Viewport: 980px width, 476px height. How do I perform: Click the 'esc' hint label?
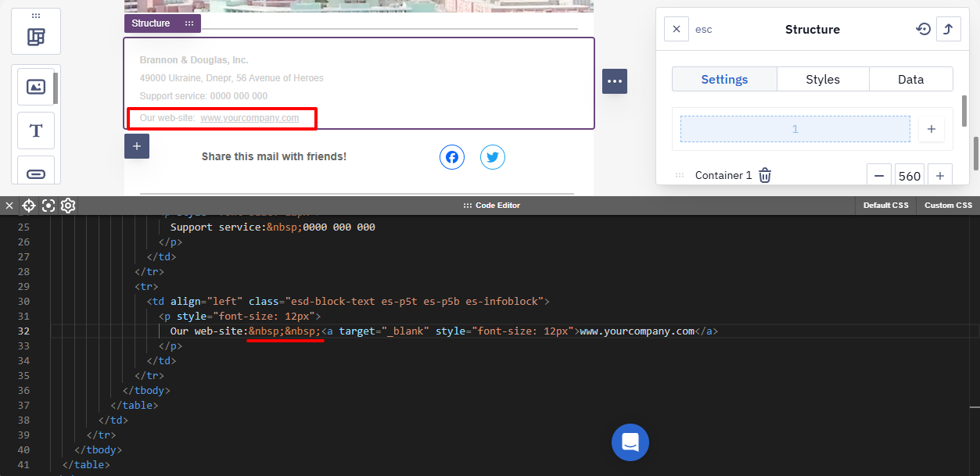(x=704, y=29)
